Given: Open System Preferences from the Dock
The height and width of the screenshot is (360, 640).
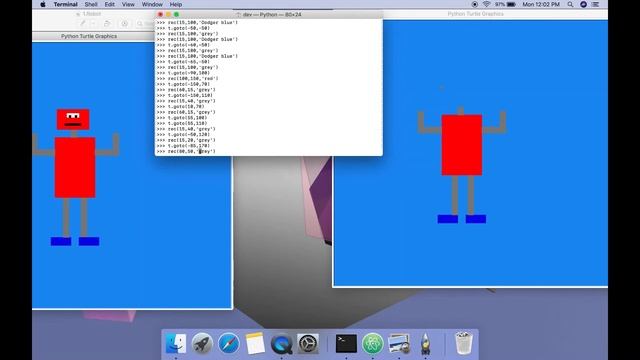Looking at the screenshot, I should point(308,343).
